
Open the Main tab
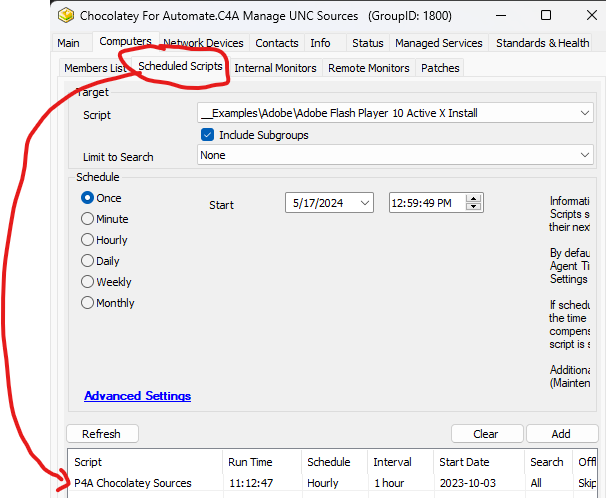click(x=68, y=43)
